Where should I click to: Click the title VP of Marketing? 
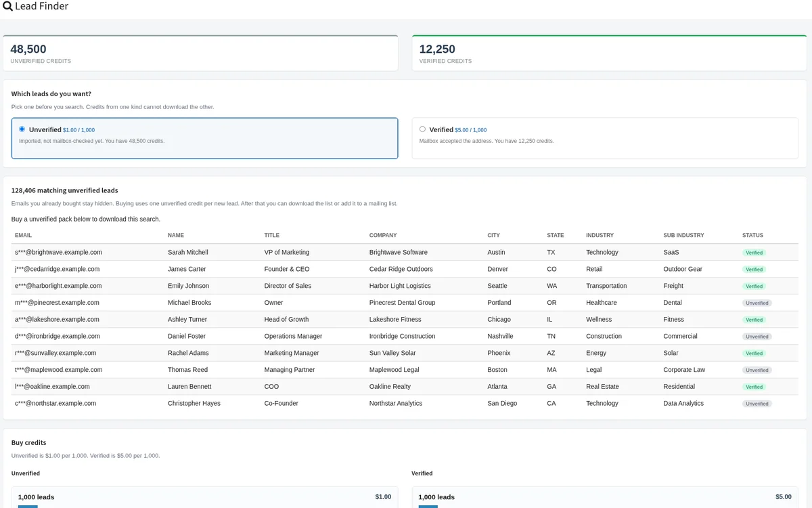click(287, 252)
